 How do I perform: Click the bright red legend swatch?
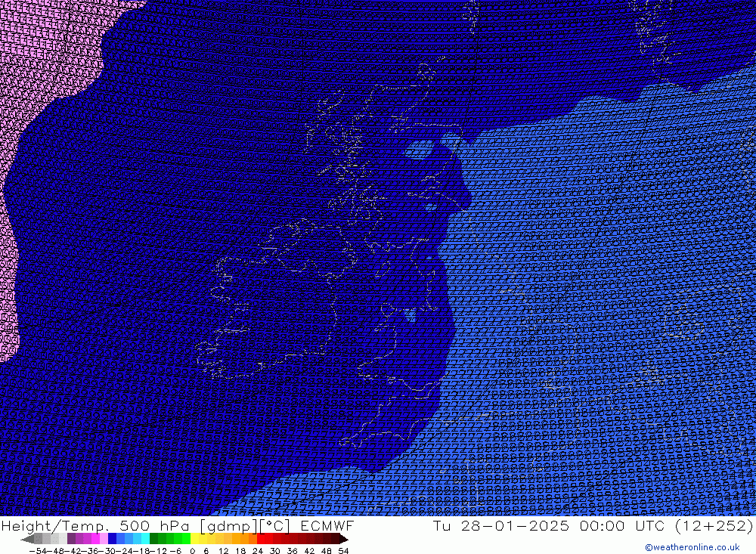coord(261,539)
